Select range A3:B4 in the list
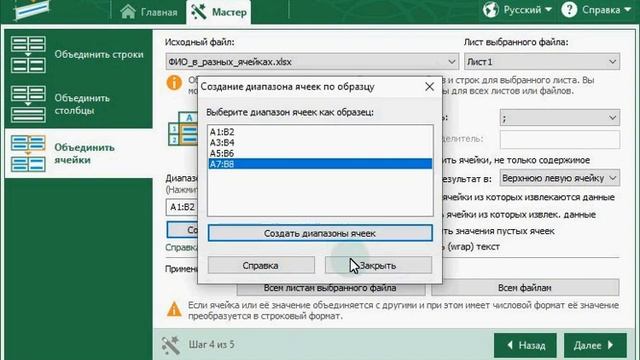Screen dimensions: 640x360 coord(320,142)
